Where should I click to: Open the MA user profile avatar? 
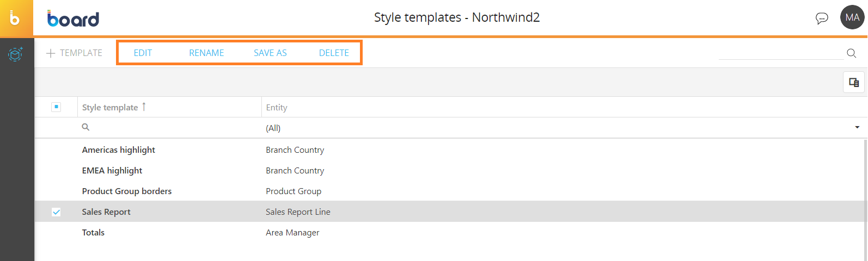852,17
